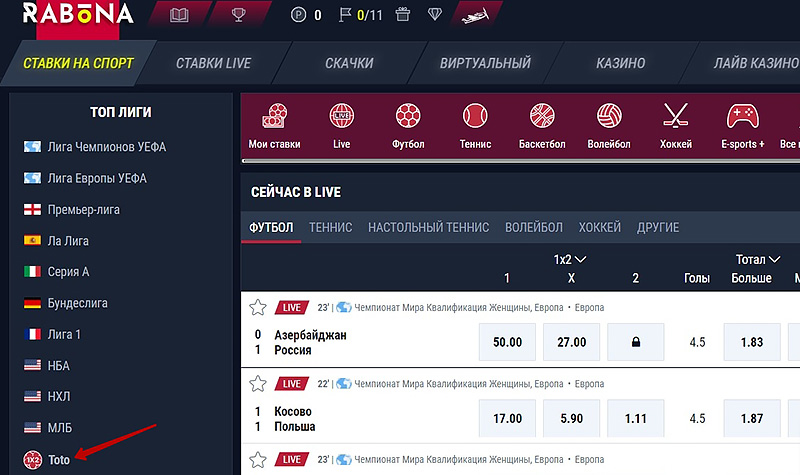800x475 pixels.
Task: Switch to the Теннис live tab
Action: [x=331, y=227]
